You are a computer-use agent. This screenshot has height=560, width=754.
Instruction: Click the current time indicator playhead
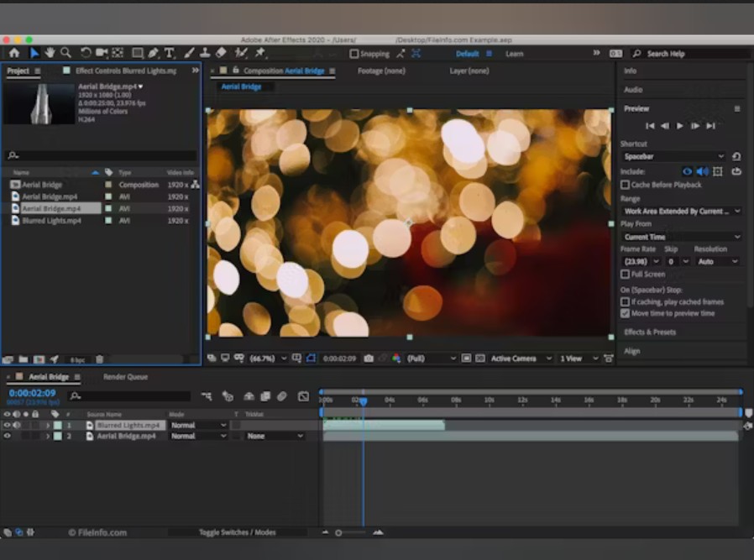(x=364, y=400)
